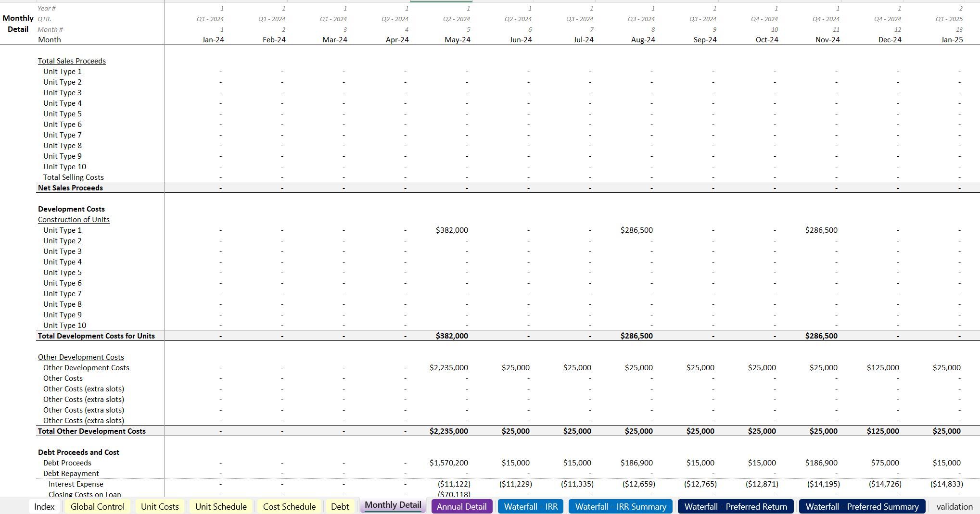Open Waterfall - Preferred Summary tab

(x=862, y=506)
